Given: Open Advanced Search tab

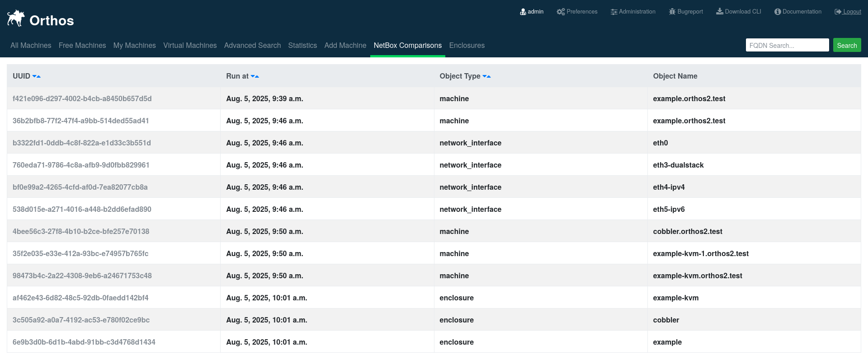Looking at the screenshot, I should pyautogui.click(x=252, y=46).
